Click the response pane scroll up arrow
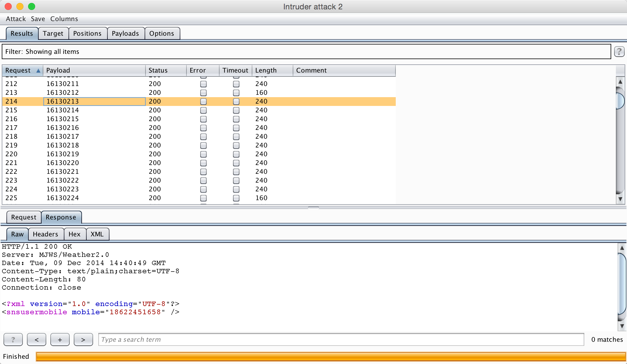The width and height of the screenshot is (627, 364). (622, 248)
